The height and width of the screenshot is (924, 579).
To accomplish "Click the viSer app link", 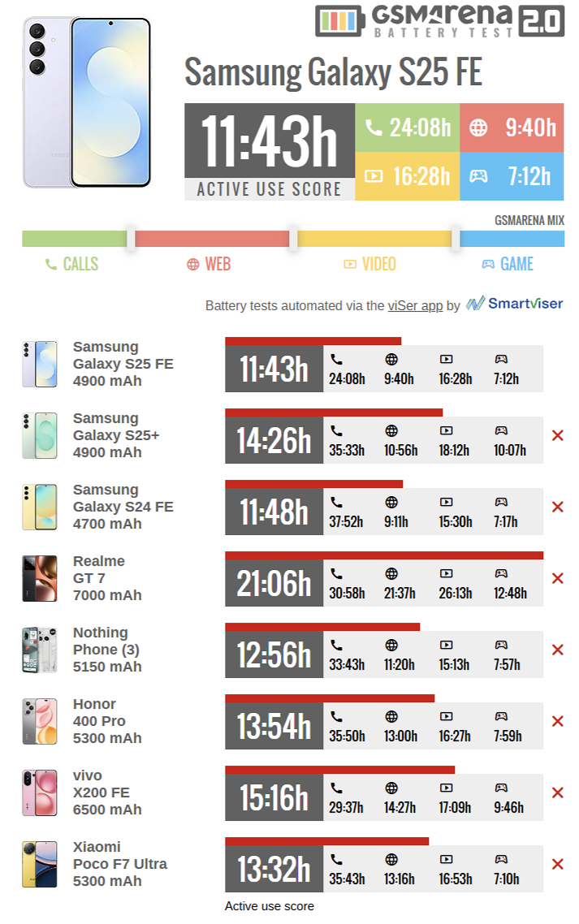I will tap(415, 305).
